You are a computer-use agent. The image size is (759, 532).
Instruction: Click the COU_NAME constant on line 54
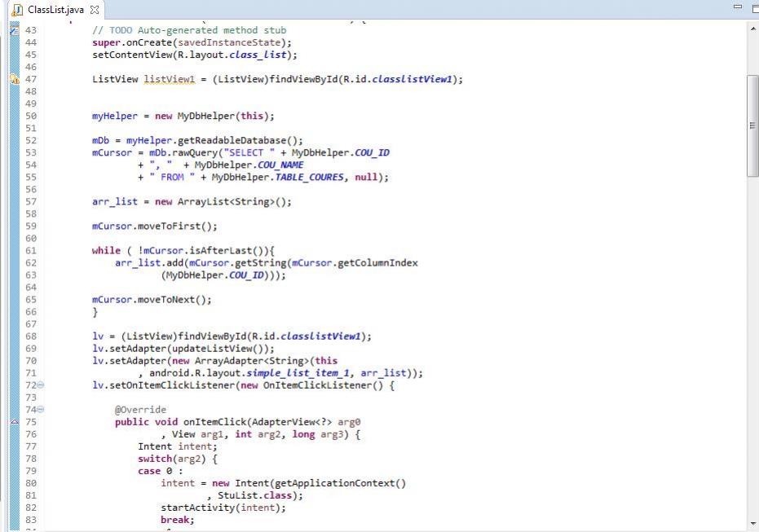coord(280,165)
